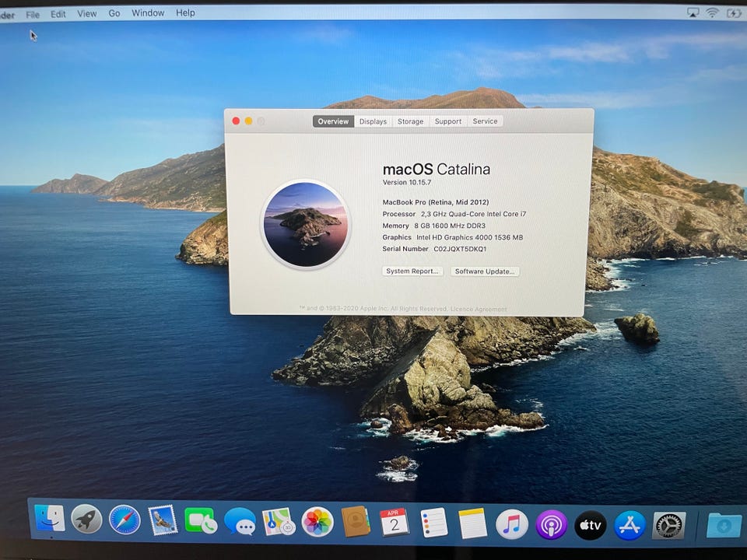Screen dimensions: 747x560
Task: Switch to the Storage tab
Action: 411,121
